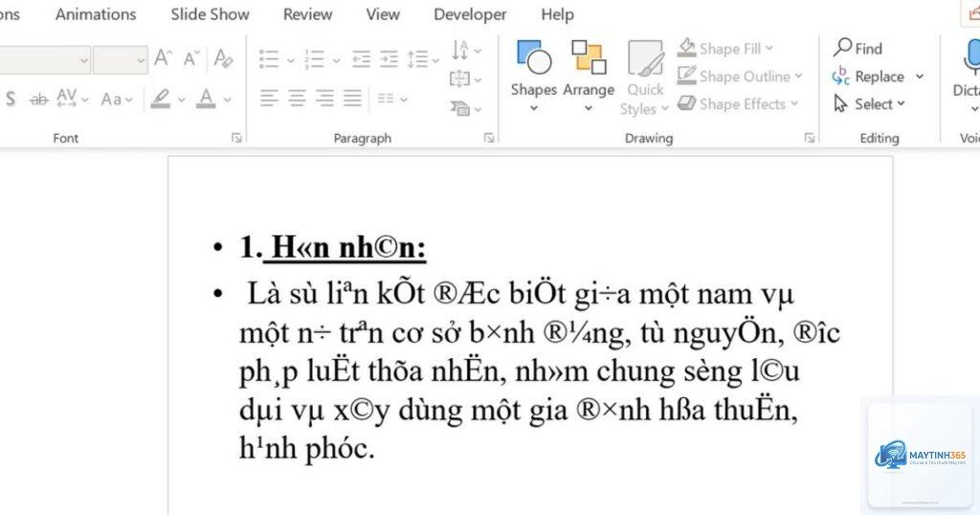Open Quick Styles gallery

pos(645,78)
